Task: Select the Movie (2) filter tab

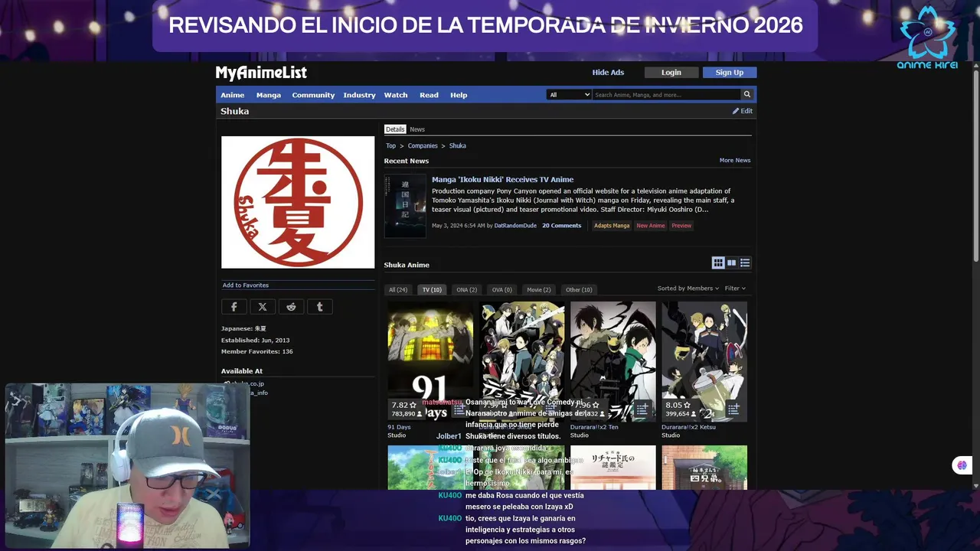Action: pyautogui.click(x=539, y=290)
